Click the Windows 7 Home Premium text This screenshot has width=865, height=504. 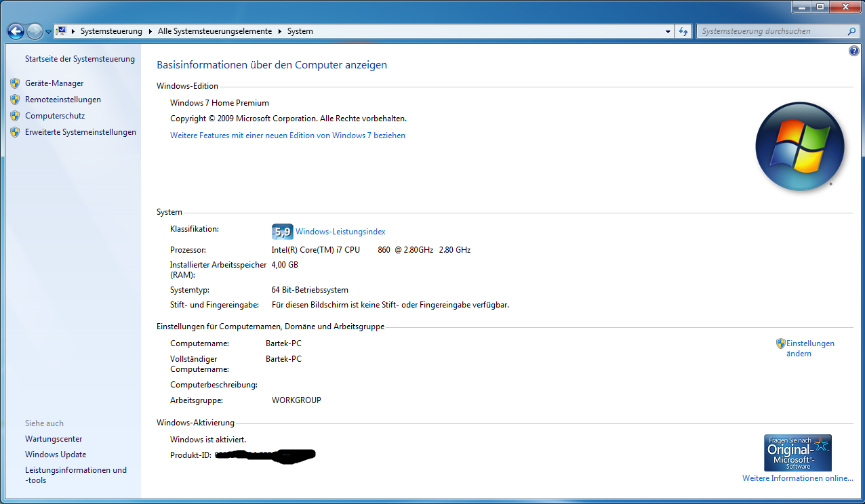coord(220,103)
